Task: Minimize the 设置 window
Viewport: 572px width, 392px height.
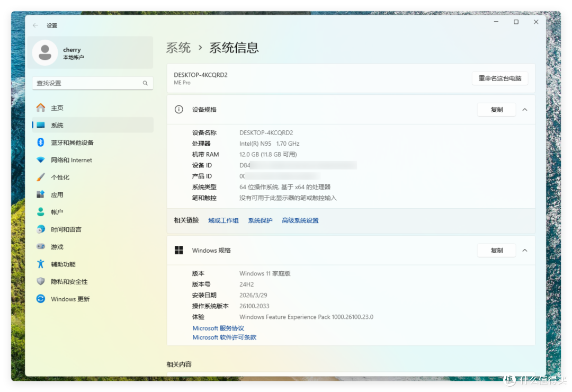Action: 496,22
